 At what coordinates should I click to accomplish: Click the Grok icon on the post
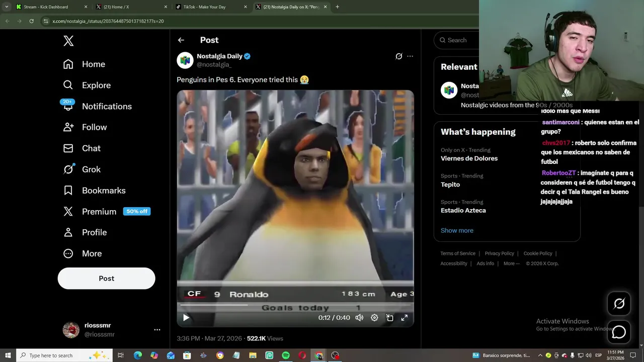coord(398,56)
